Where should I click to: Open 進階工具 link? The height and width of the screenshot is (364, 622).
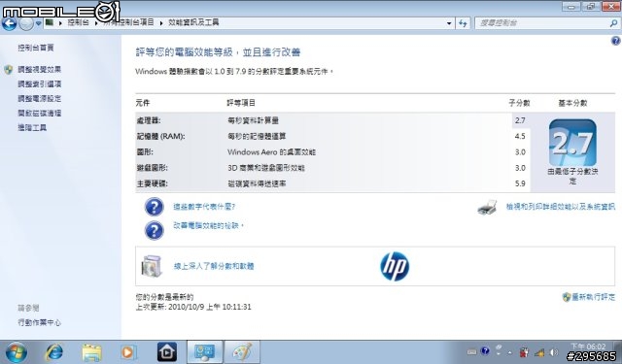click(x=32, y=127)
